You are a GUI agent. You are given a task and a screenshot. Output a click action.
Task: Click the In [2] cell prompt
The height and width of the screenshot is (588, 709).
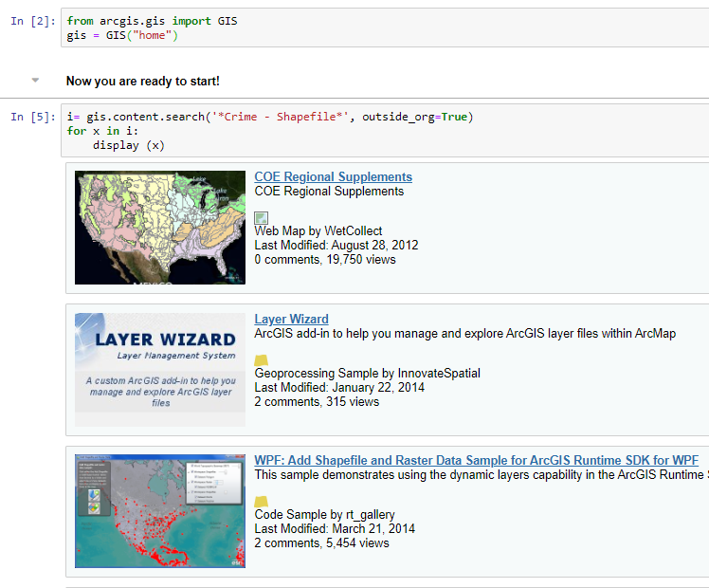(33, 21)
